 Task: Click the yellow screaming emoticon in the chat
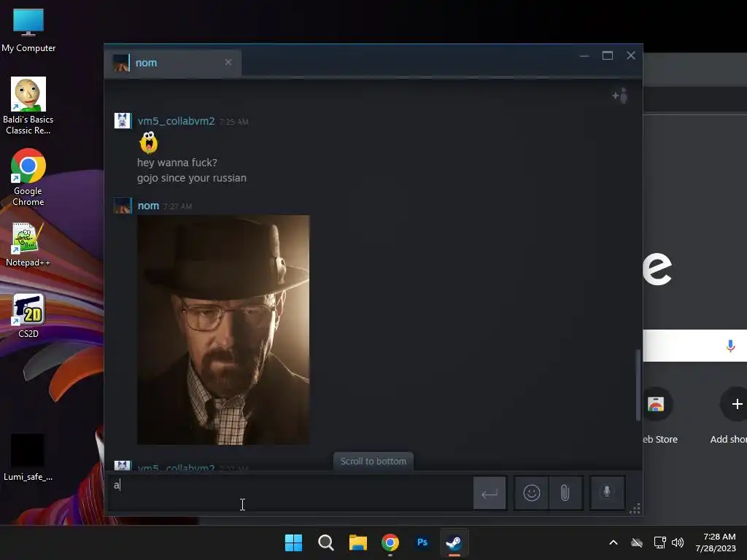click(149, 142)
